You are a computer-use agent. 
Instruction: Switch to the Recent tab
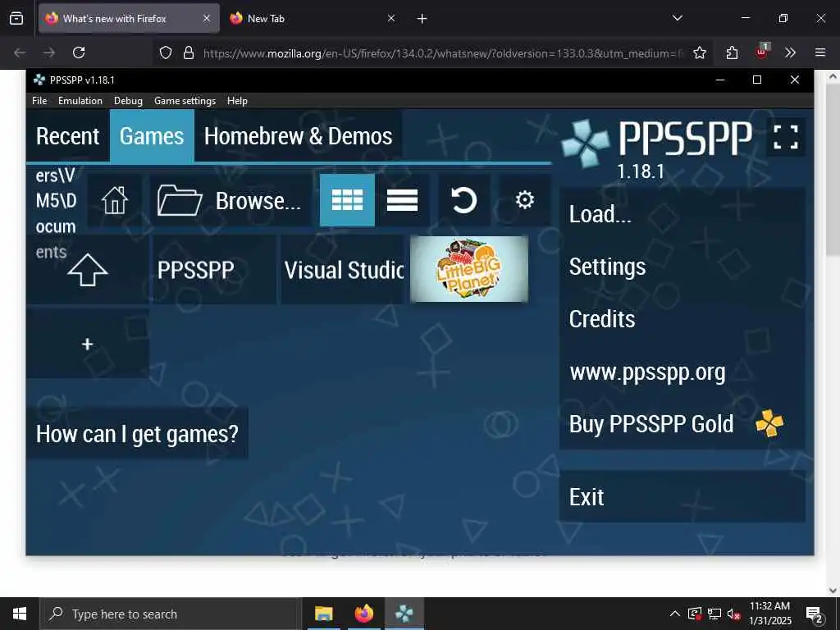coord(67,136)
